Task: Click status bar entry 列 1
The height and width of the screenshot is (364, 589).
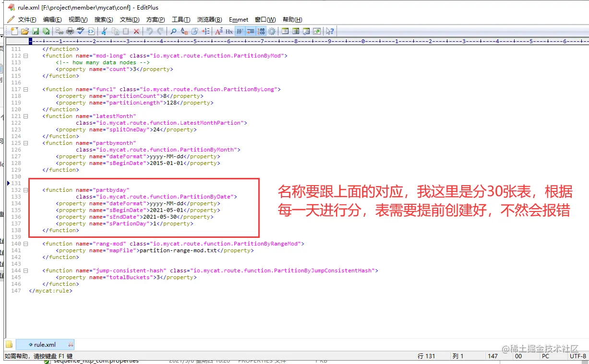Action: pyautogui.click(x=458, y=356)
